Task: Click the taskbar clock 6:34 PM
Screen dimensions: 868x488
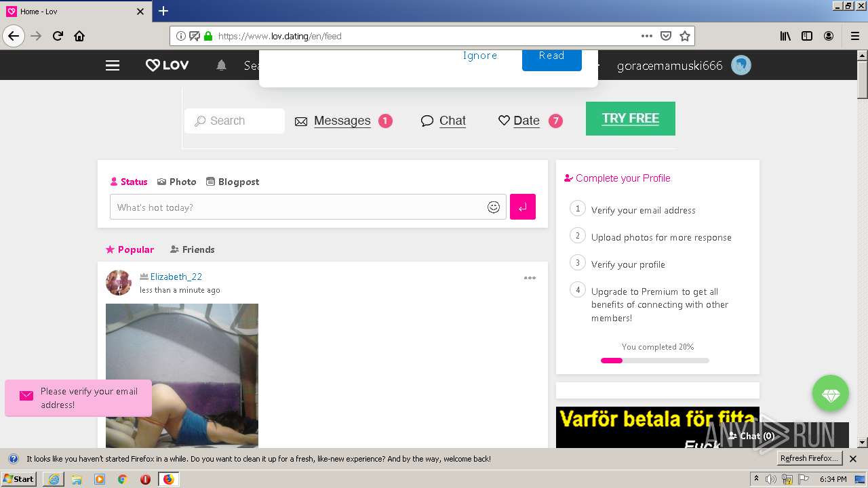Action: pyautogui.click(x=833, y=479)
